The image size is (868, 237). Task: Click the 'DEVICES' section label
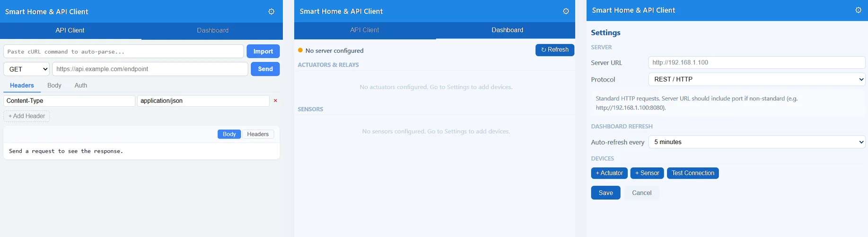(x=603, y=159)
